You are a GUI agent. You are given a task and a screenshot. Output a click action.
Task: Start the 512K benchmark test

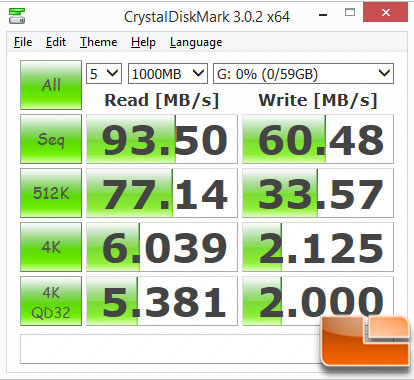[51, 193]
